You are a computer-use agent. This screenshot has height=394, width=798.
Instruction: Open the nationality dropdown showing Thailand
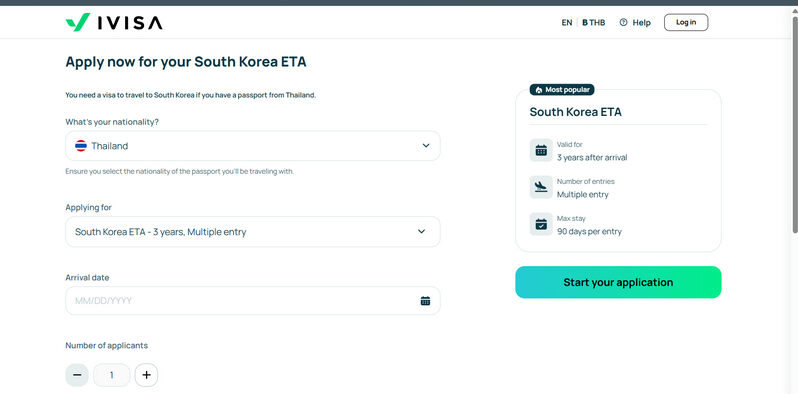253,146
